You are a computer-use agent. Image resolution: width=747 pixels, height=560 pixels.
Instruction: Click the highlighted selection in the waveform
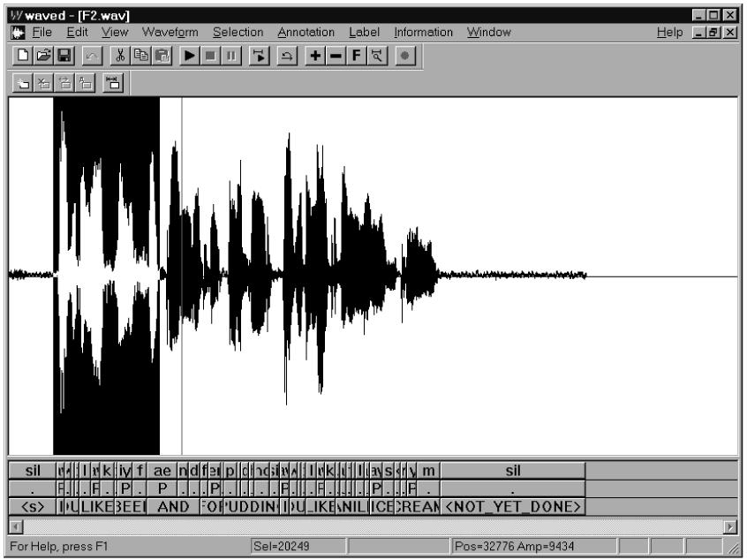pos(106,276)
